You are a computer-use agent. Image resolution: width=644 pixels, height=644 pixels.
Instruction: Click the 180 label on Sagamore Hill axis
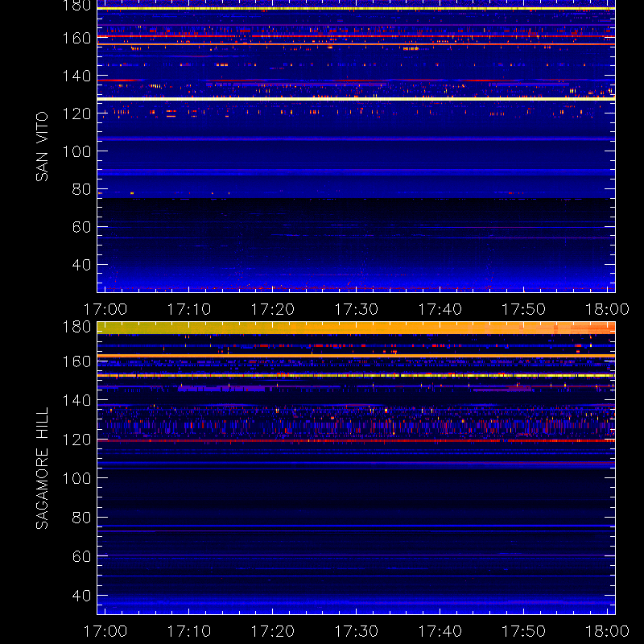tap(76, 327)
